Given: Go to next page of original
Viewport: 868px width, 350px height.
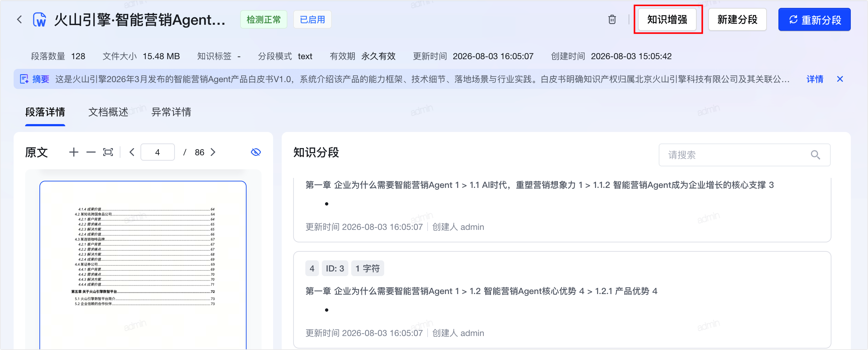Looking at the screenshot, I should point(213,152).
